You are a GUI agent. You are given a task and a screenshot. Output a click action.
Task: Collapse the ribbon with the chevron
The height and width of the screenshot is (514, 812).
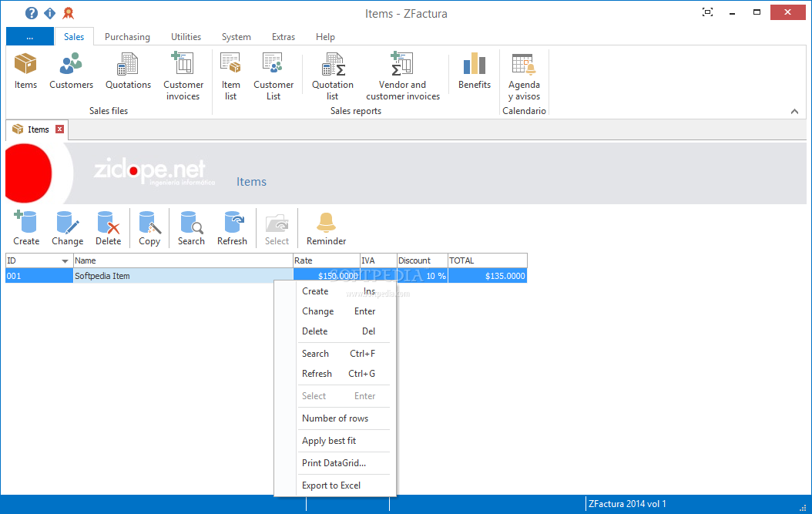coord(794,112)
